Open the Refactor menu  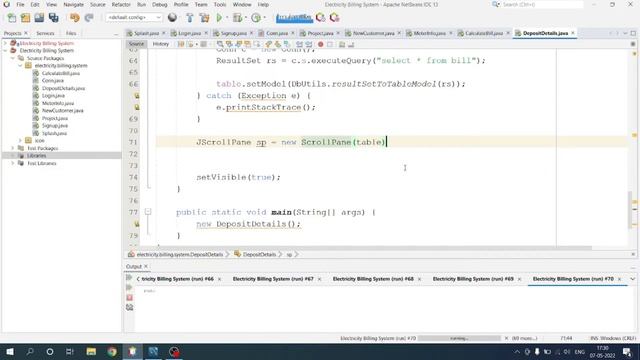121,4
